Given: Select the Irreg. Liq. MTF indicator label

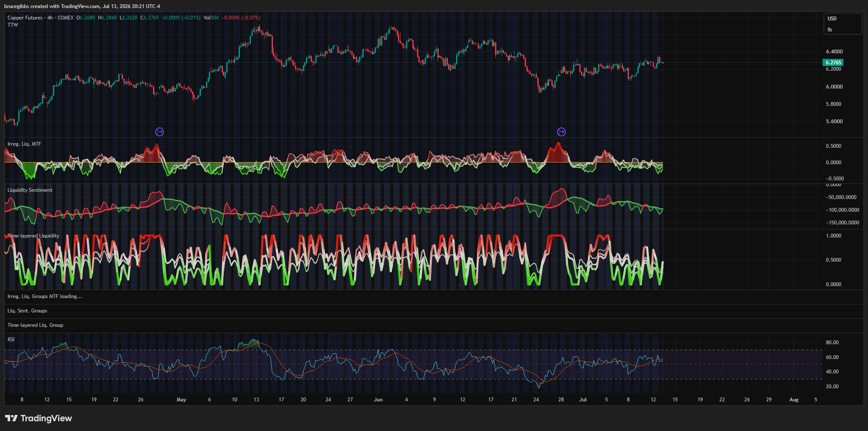Looking at the screenshot, I should pos(24,144).
